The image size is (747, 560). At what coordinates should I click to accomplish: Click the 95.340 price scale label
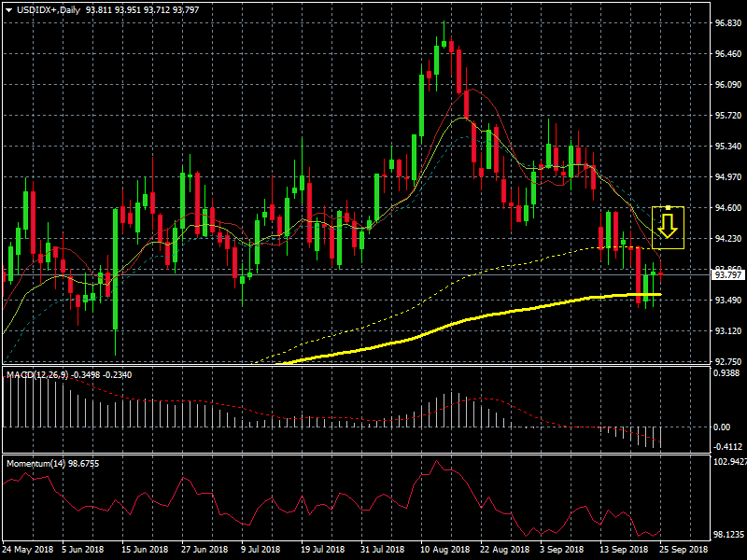coord(726,147)
